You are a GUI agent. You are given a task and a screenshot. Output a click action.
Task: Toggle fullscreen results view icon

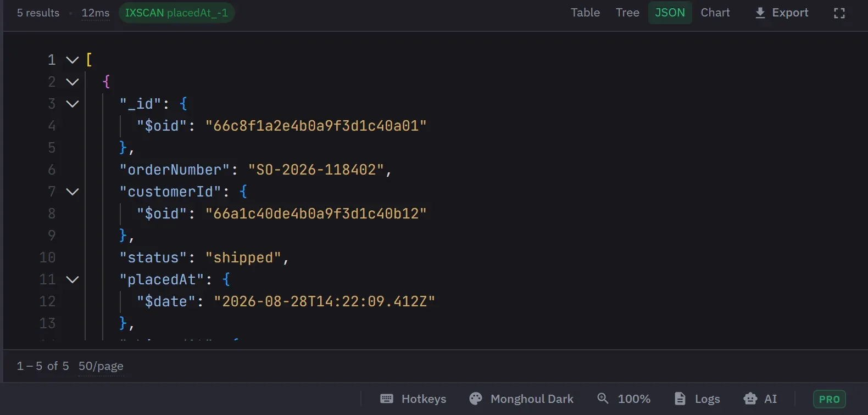click(x=839, y=13)
